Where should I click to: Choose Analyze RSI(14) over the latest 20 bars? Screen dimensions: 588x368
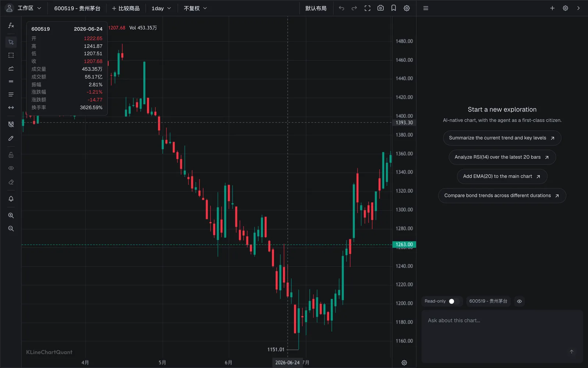502,157
